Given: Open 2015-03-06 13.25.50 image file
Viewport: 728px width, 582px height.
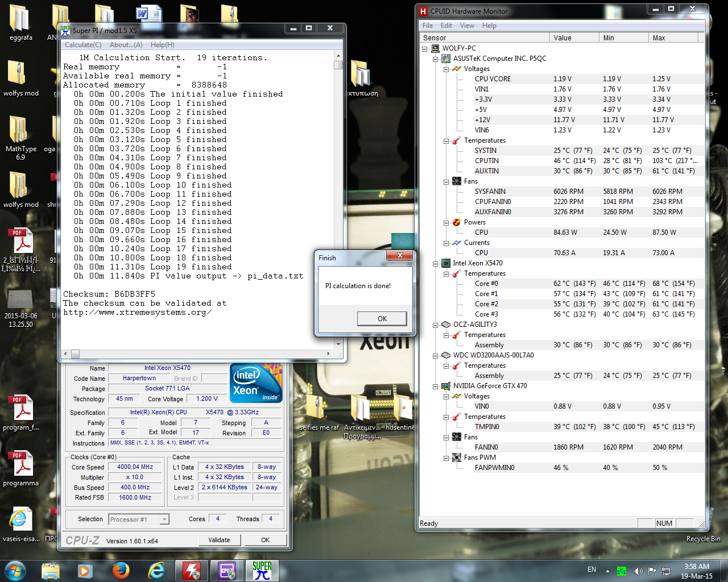Looking at the screenshot, I should [20, 308].
